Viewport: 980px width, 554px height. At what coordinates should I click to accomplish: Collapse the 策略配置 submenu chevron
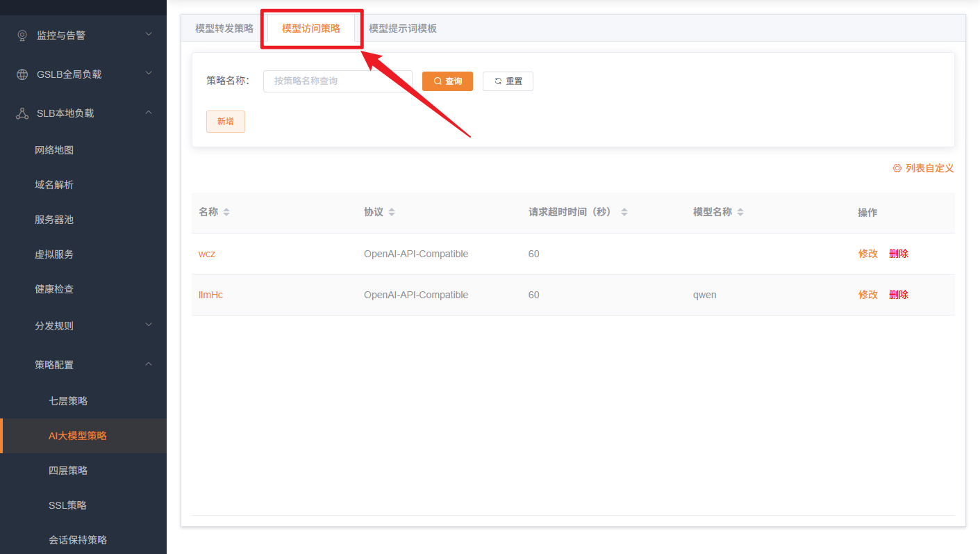[149, 364]
